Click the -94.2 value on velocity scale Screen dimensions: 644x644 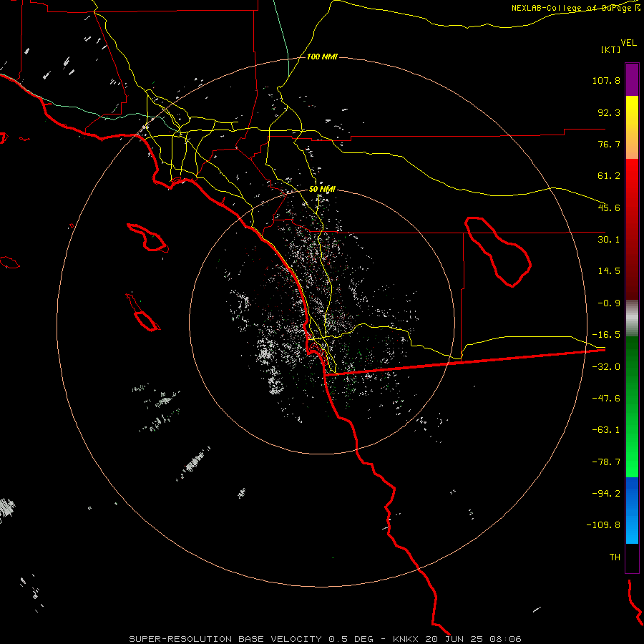[x=606, y=493]
